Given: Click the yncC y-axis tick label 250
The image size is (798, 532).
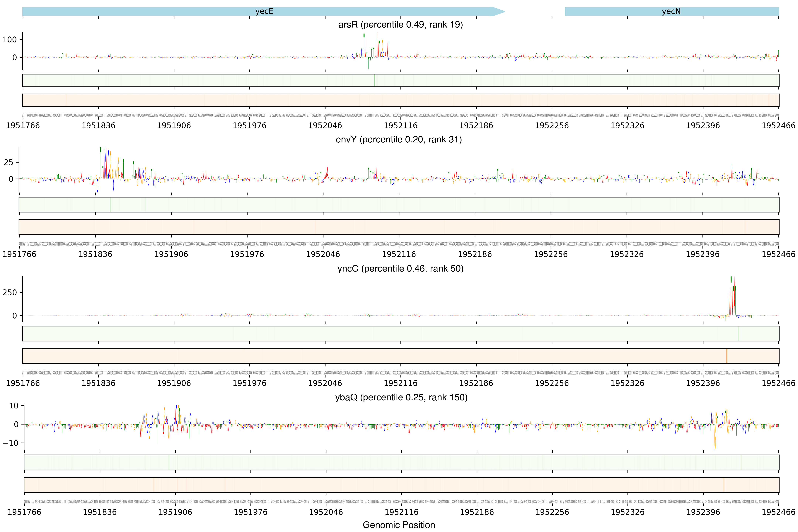Looking at the screenshot, I should coord(9,292).
